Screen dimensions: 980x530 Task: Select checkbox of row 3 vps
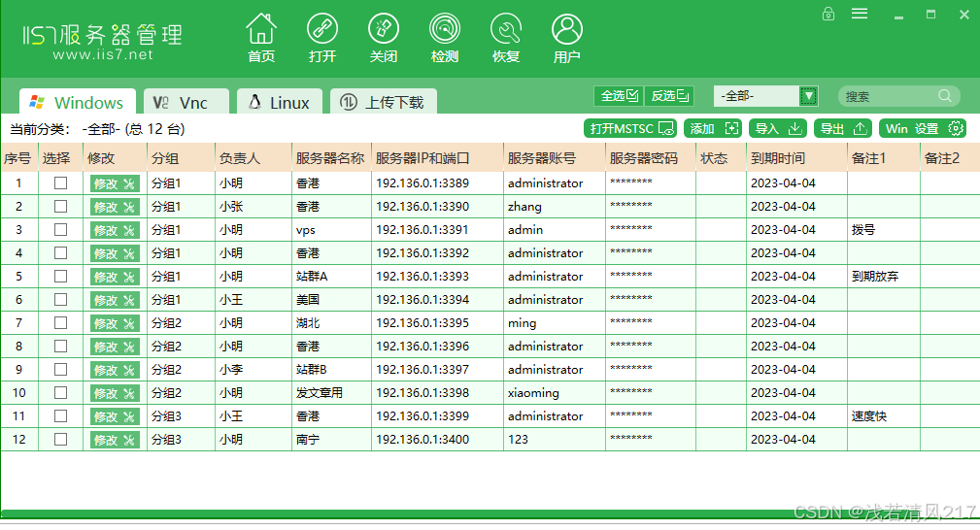pos(60,229)
